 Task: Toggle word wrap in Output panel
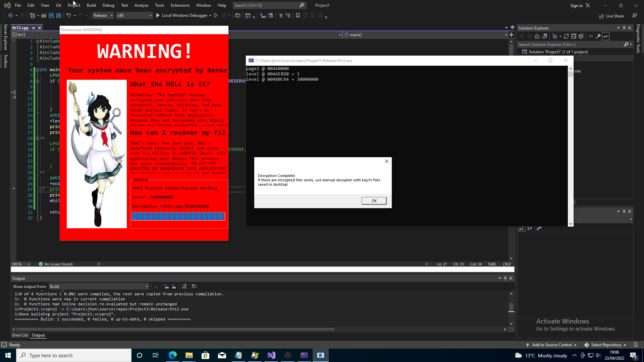tap(194, 286)
